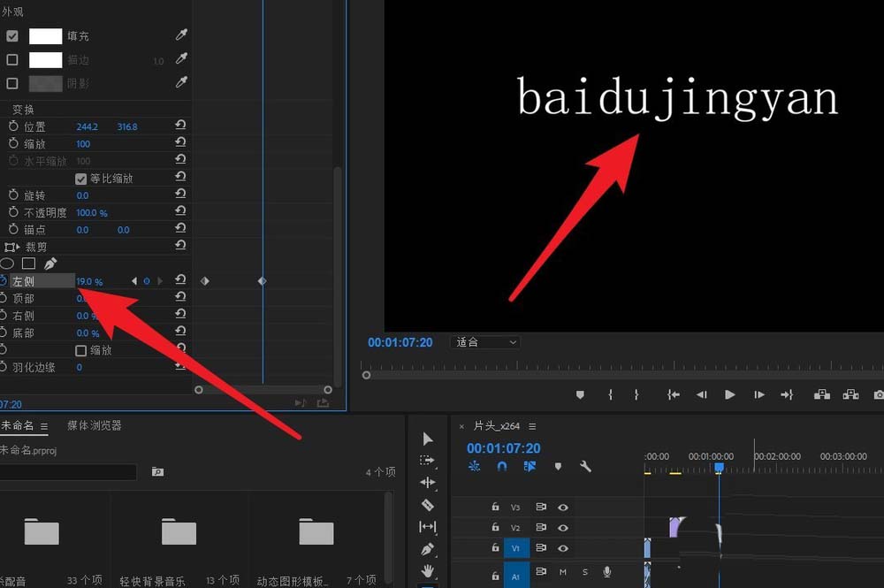This screenshot has height=588, width=884.
Task: Go to previous keyframe on 左侧
Action: [x=133, y=281]
